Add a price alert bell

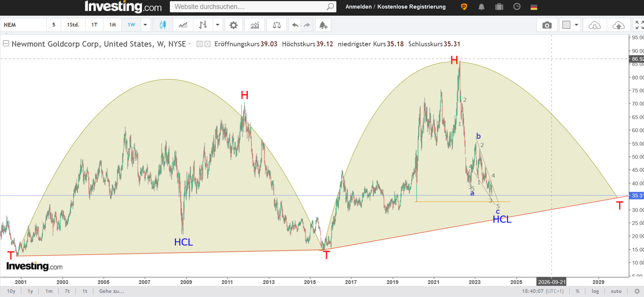323,25
